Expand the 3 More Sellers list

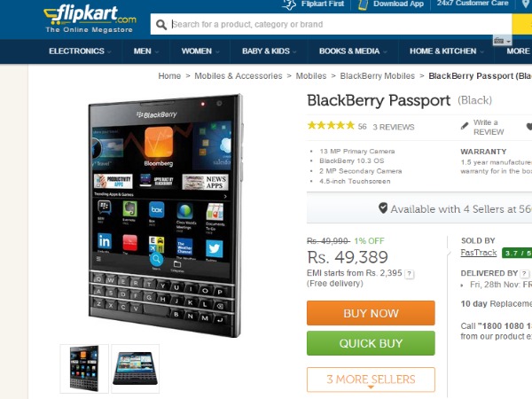(x=371, y=379)
